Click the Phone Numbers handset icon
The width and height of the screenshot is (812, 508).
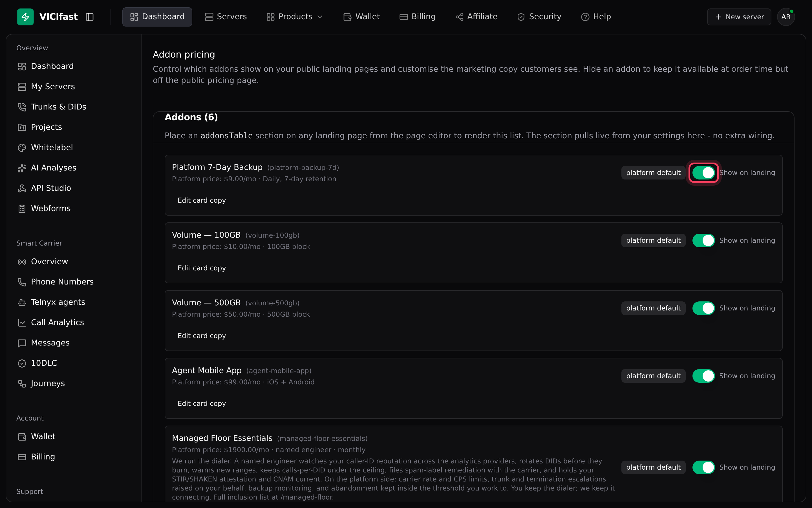pyautogui.click(x=22, y=282)
